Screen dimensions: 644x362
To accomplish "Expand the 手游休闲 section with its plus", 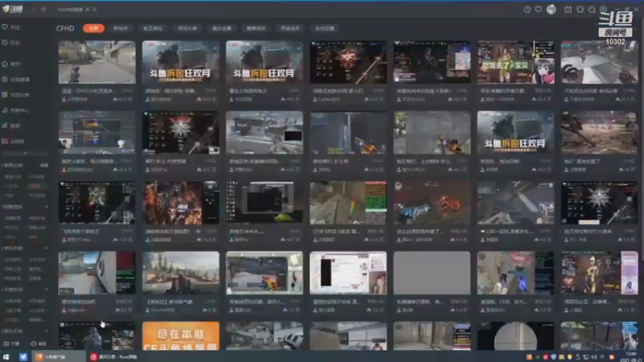I will click(46, 290).
